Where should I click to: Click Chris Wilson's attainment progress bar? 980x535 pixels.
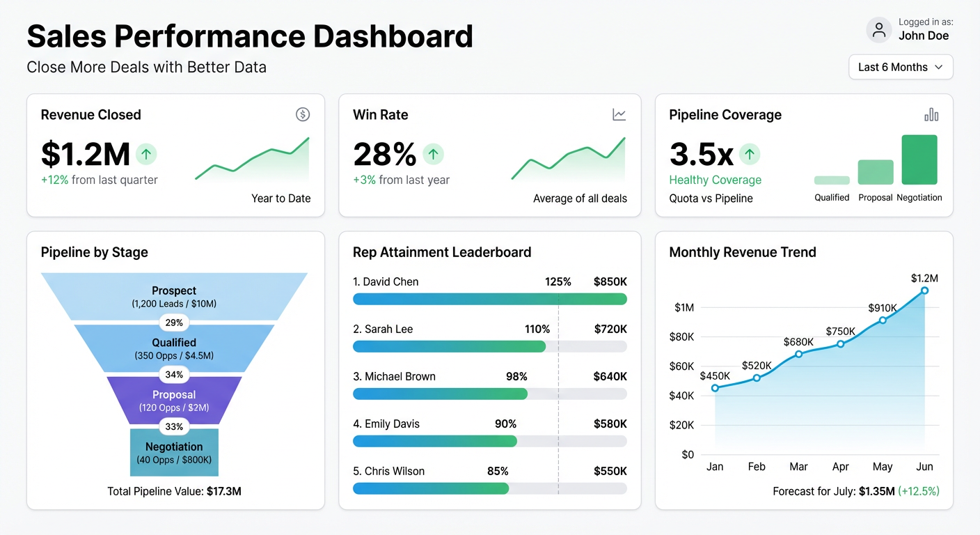point(490,488)
